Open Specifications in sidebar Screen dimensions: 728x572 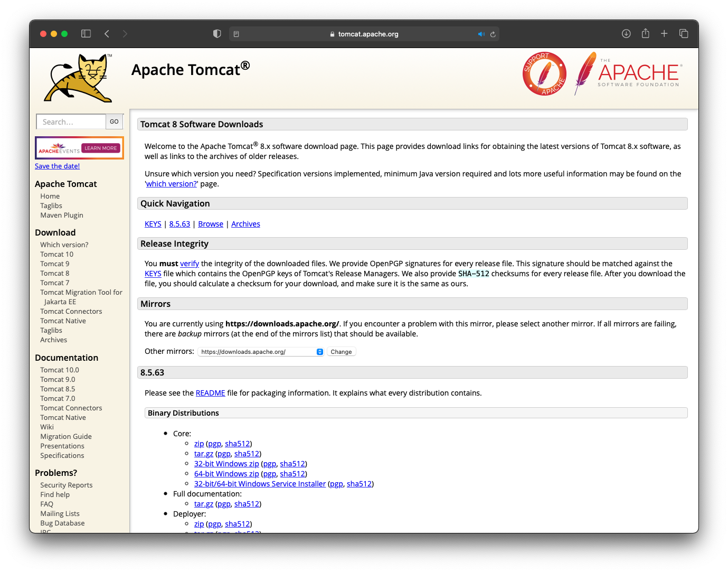[x=62, y=455]
